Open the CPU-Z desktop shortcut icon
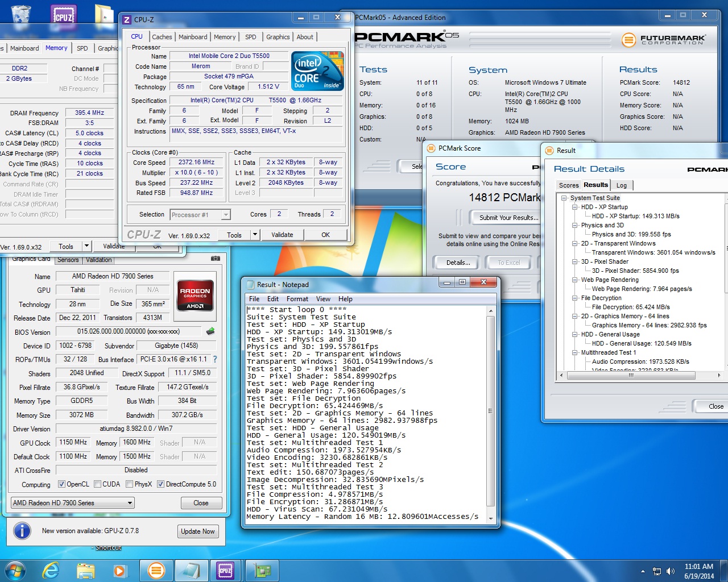This screenshot has width=728, height=582. (64, 15)
